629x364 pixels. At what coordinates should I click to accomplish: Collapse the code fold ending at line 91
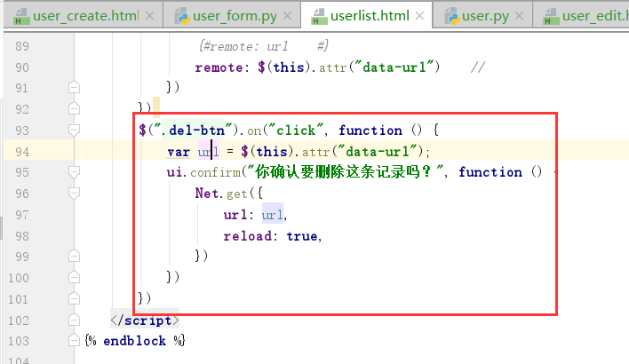coord(75,87)
